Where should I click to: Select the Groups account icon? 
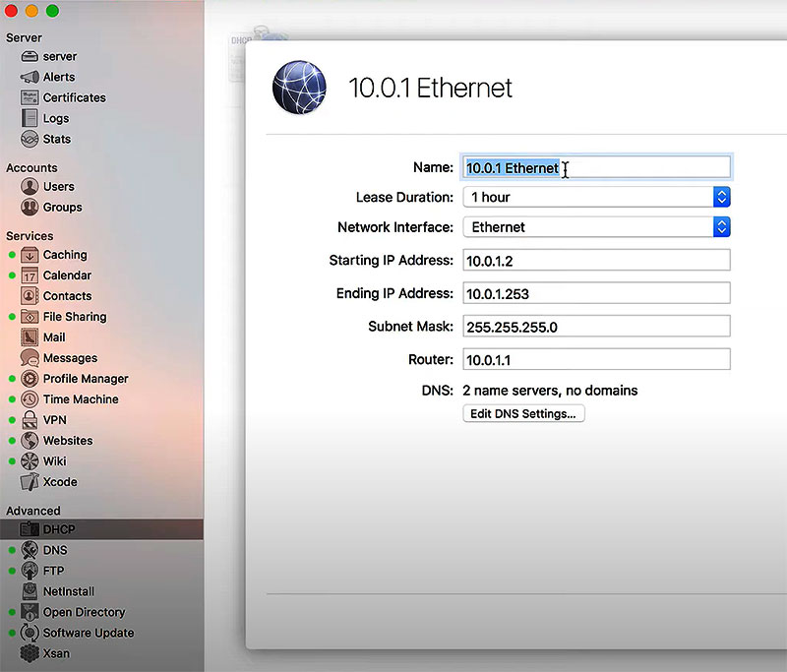point(30,207)
